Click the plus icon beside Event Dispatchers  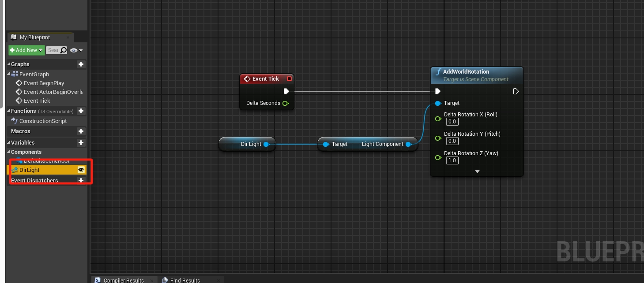tap(81, 180)
